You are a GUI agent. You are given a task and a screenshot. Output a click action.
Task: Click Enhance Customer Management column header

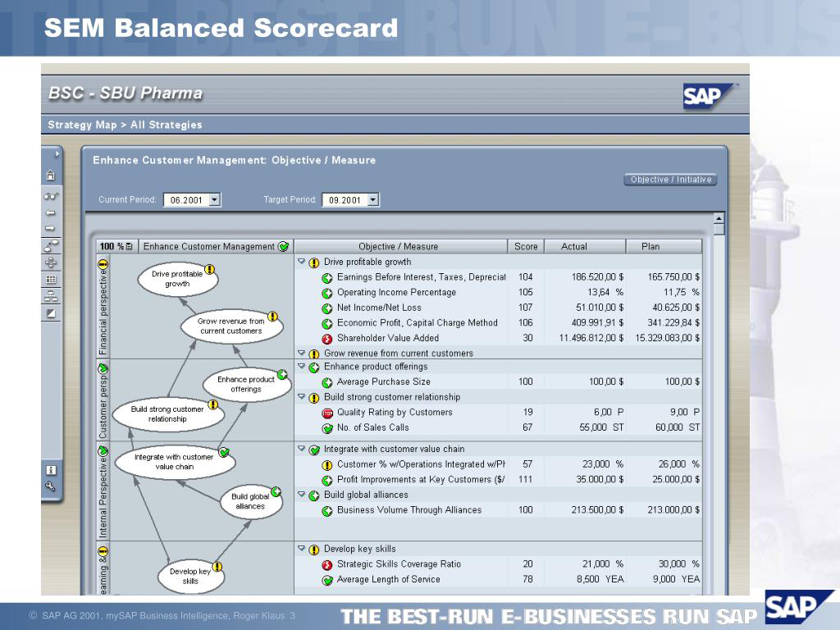pyautogui.click(x=216, y=246)
